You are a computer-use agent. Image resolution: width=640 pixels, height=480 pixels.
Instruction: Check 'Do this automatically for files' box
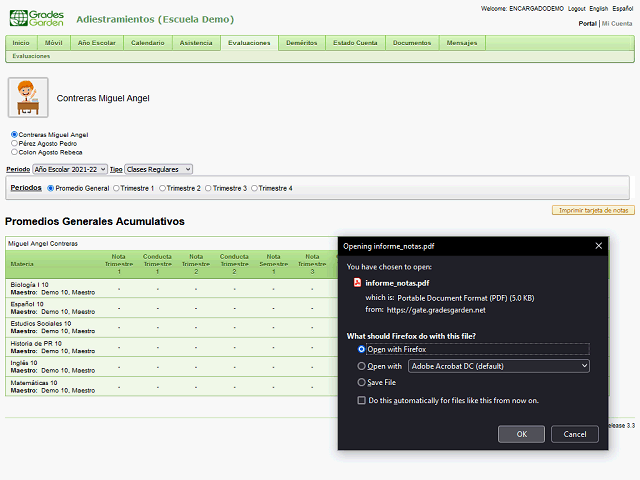(x=362, y=400)
